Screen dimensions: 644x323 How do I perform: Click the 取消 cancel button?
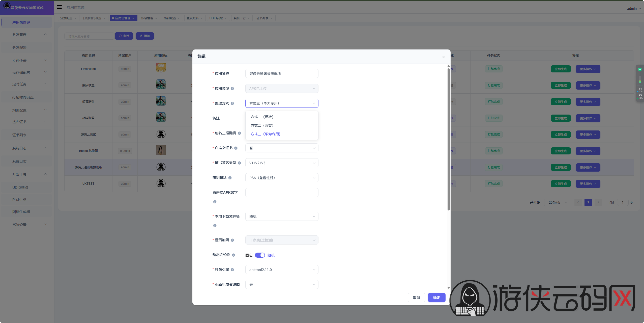[416, 298]
